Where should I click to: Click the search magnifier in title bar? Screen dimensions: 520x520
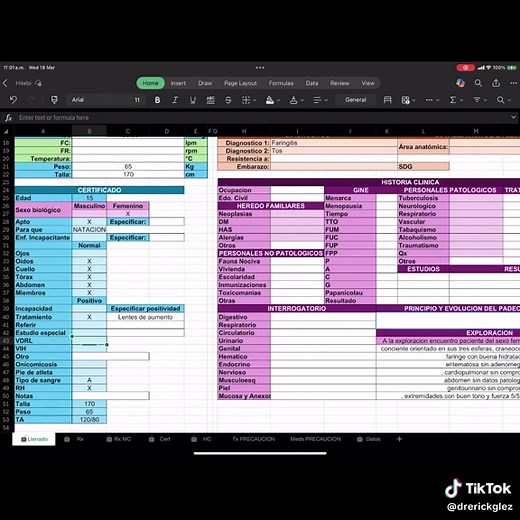tap(478, 83)
